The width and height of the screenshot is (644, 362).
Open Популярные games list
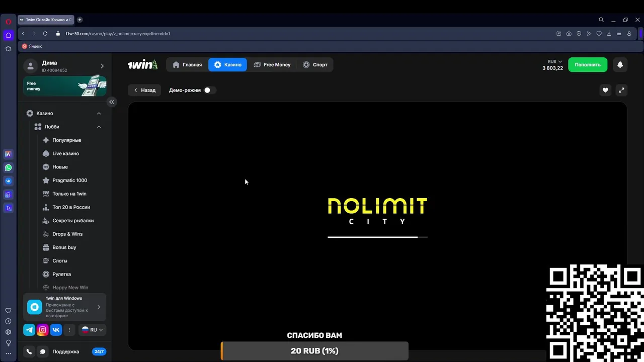(66, 140)
